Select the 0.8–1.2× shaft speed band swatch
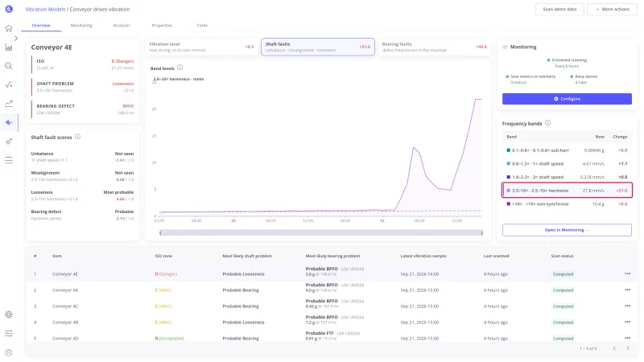 (x=508, y=164)
